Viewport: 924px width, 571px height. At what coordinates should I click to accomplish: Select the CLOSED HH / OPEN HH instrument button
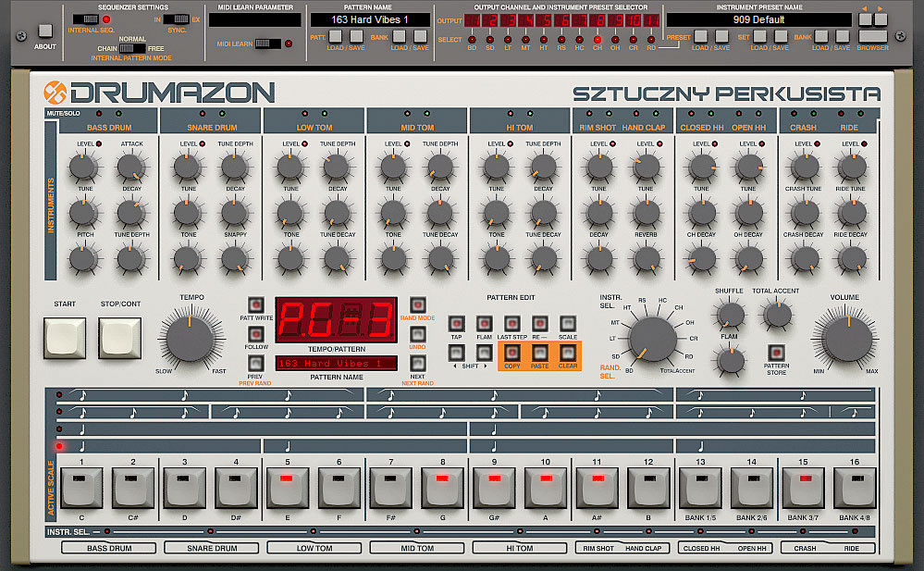point(725,548)
